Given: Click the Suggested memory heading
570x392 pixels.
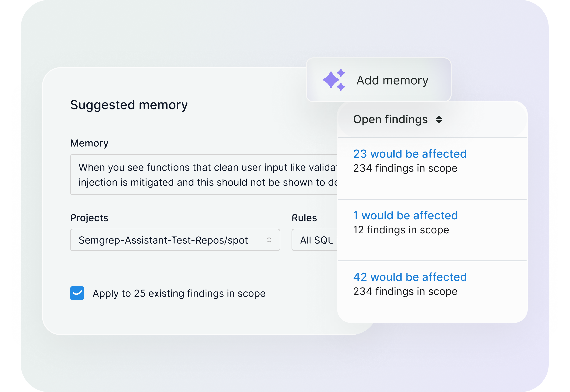Looking at the screenshot, I should tap(129, 105).
